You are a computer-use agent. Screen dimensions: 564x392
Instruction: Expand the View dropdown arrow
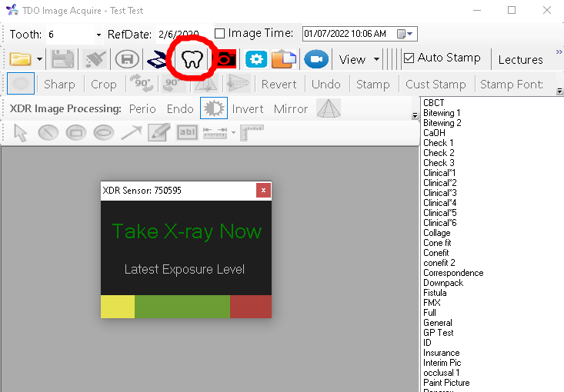376,59
